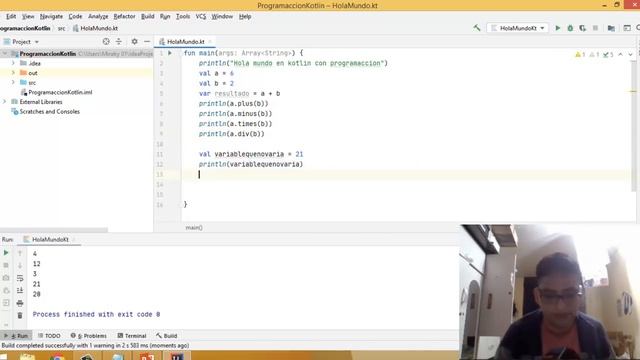This screenshot has height=360, width=640.
Task: Open the Refactor menu
Action: (124, 16)
